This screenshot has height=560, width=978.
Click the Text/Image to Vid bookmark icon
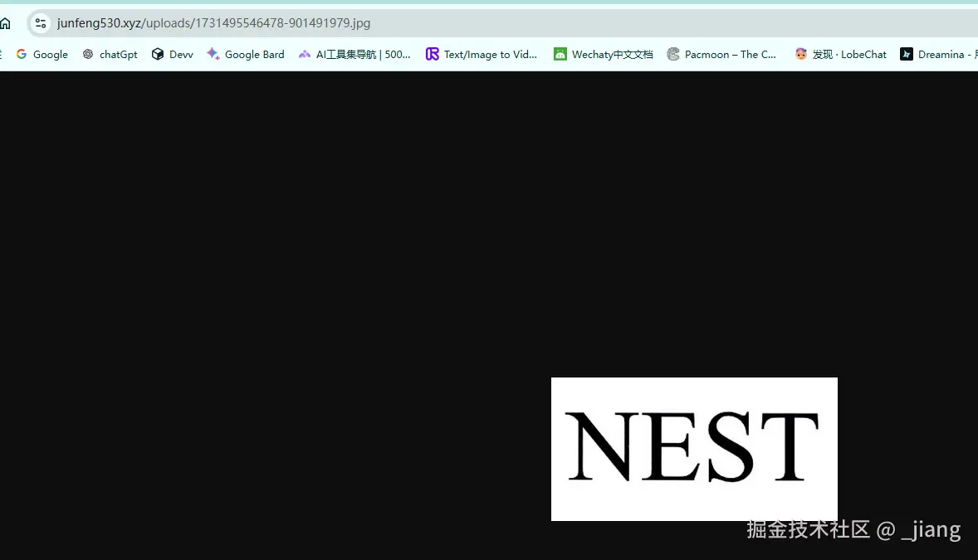pyautogui.click(x=432, y=54)
